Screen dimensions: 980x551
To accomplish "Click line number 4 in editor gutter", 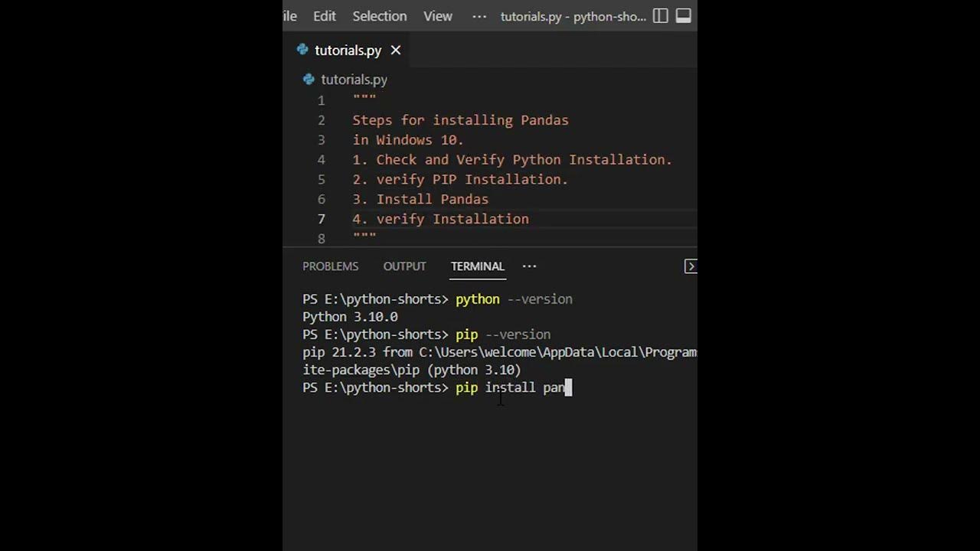I will tap(321, 160).
